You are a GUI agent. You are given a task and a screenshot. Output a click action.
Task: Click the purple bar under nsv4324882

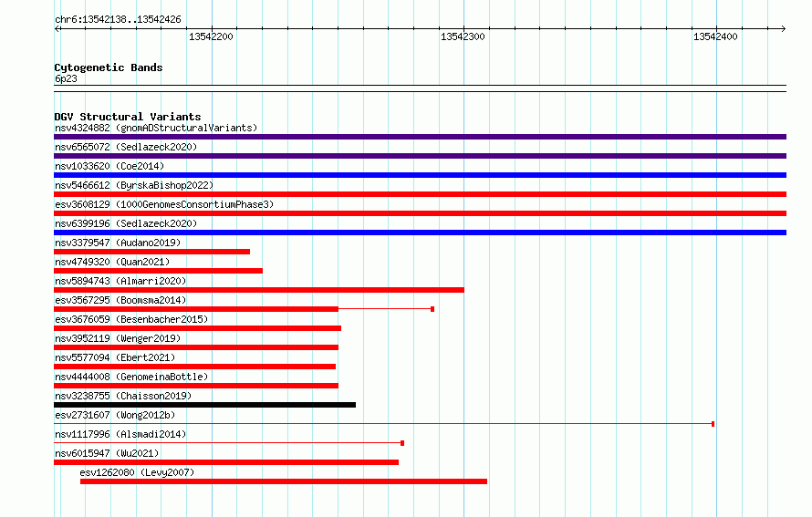(x=420, y=137)
